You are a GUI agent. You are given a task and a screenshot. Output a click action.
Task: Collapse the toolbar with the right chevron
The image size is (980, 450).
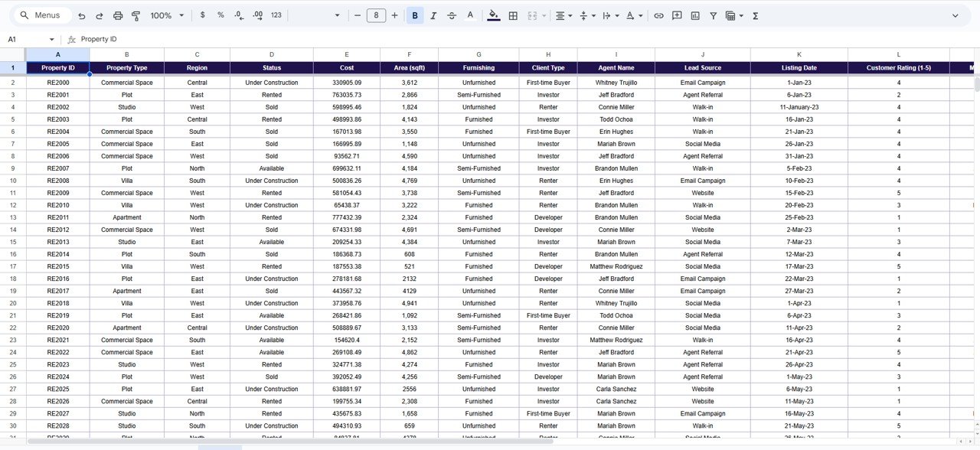point(955,15)
